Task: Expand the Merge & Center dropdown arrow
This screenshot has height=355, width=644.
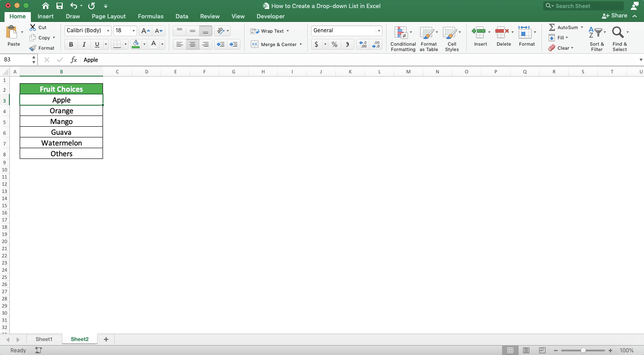Action: coord(301,44)
